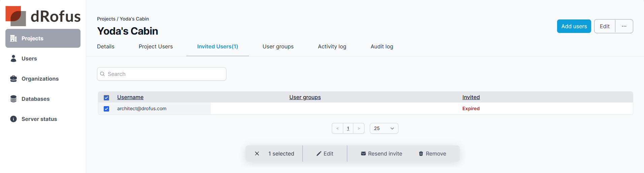The width and height of the screenshot is (644, 173).
Task: Open Projects via the building icon
Action: pos(13,38)
